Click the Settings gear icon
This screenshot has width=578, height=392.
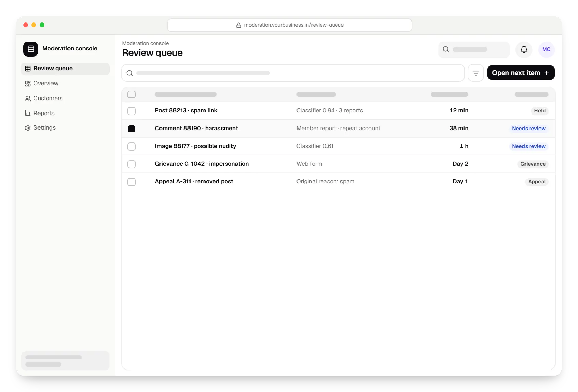pos(28,128)
